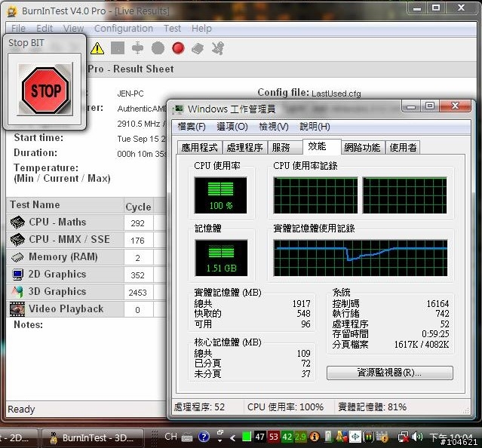Switch to the 使用者 tab
482x448 pixels.
click(x=403, y=148)
